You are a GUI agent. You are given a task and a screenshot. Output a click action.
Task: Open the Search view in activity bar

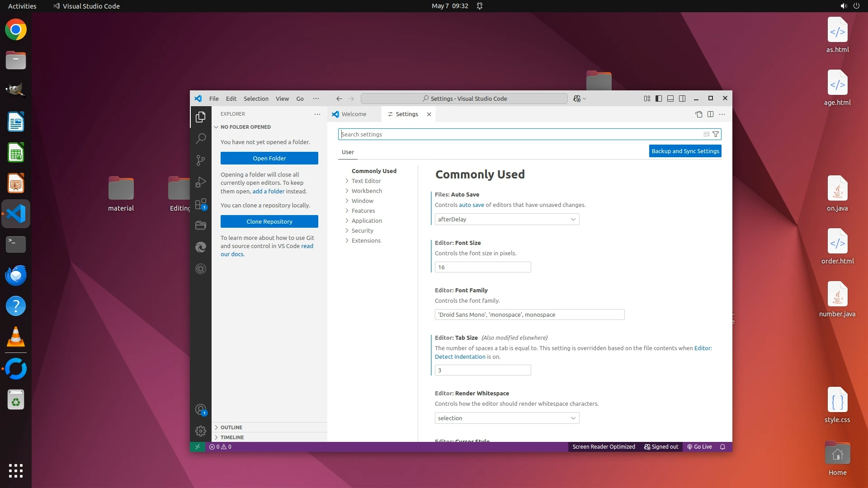201,138
